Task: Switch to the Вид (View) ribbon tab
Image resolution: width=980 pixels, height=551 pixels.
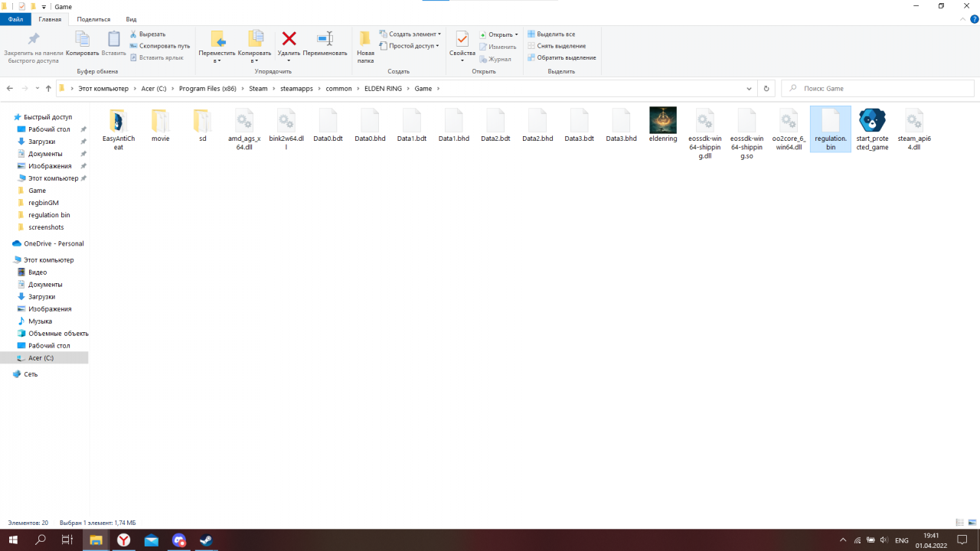Action: (x=131, y=19)
